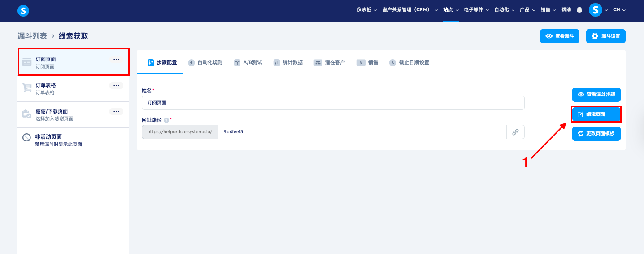The width and height of the screenshot is (644, 254).
Task: Click the 统计数据 chart icon
Action: tap(277, 62)
